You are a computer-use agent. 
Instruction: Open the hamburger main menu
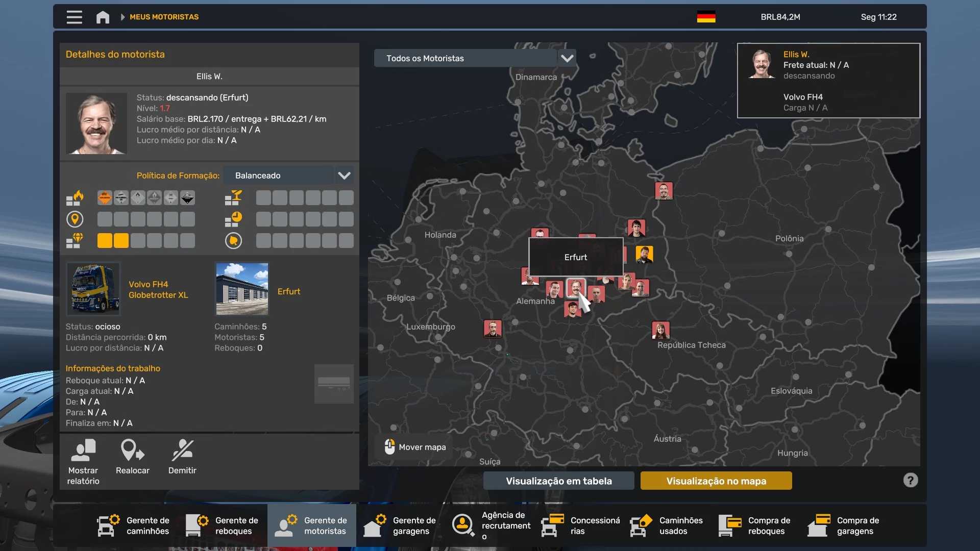coord(74,17)
